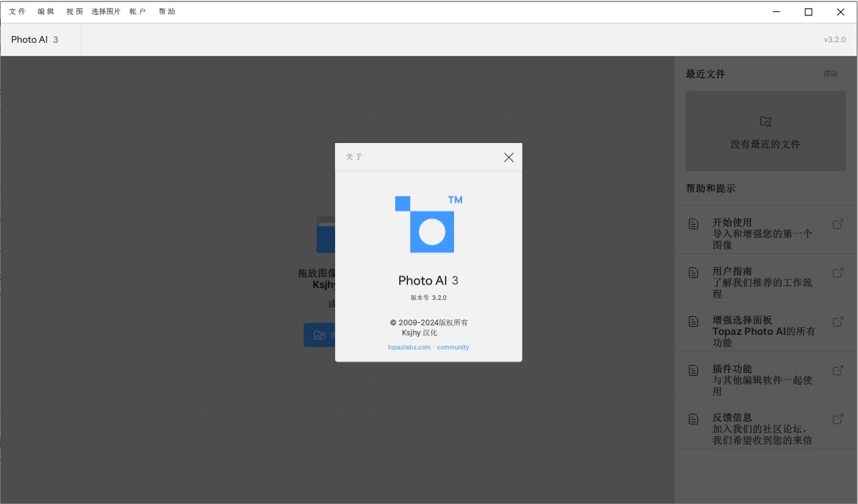Image resolution: width=858 pixels, height=504 pixels.
Task: Click the Photo AI camera logo
Action: pyautogui.click(x=429, y=224)
